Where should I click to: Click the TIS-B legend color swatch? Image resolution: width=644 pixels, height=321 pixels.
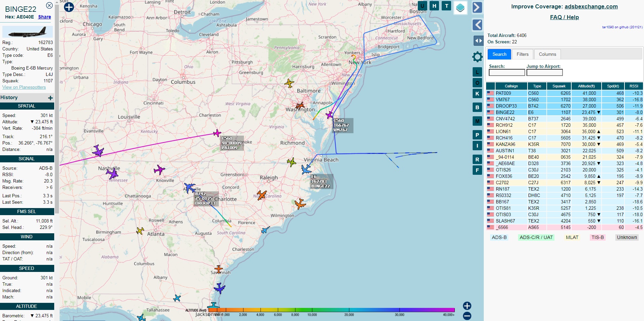[598, 237]
